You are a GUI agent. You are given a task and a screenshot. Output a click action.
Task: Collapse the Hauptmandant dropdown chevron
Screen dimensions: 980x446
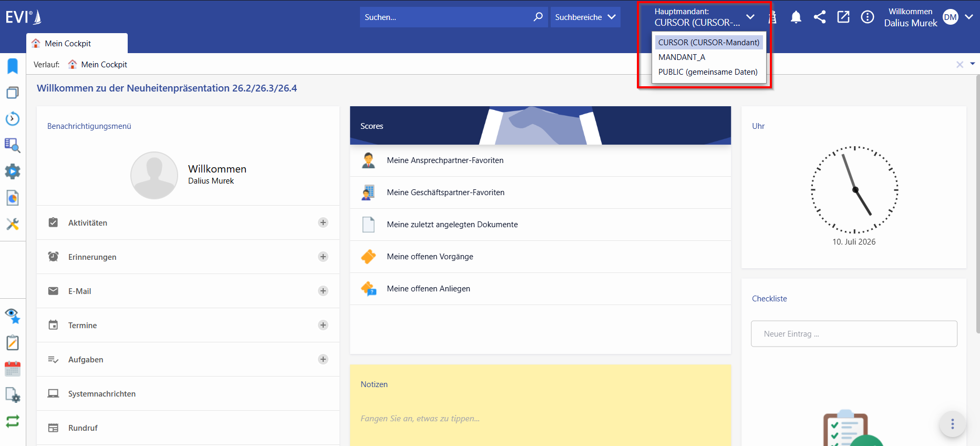click(x=750, y=17)
